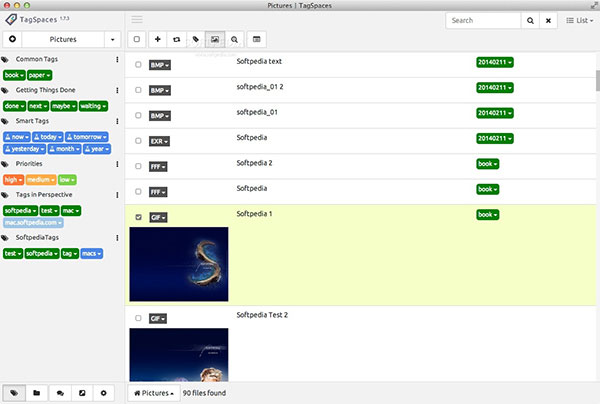Click the waiting tag
The height and width of the screenshot is (404, 600).
tap(93, 106)
